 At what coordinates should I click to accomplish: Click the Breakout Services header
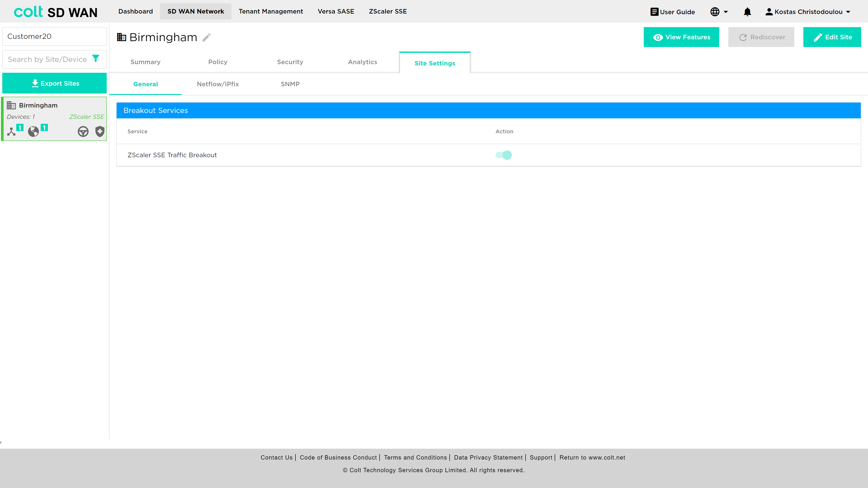point(488,110)
